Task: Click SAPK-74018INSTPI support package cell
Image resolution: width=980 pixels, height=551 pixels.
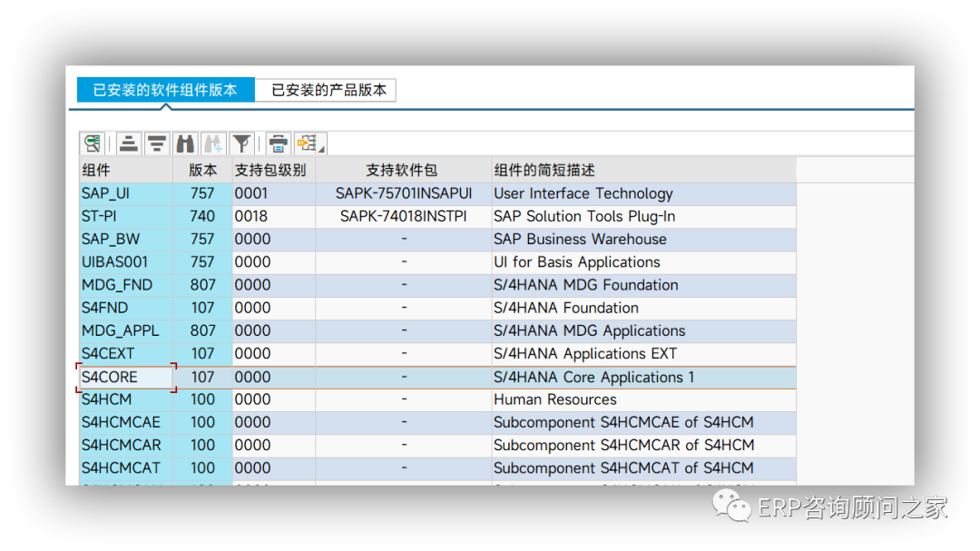Action: click(x=404, y=216)
